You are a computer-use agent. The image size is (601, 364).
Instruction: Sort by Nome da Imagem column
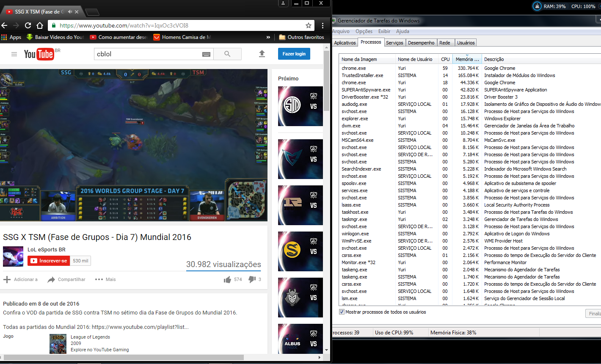pos(367,59)
